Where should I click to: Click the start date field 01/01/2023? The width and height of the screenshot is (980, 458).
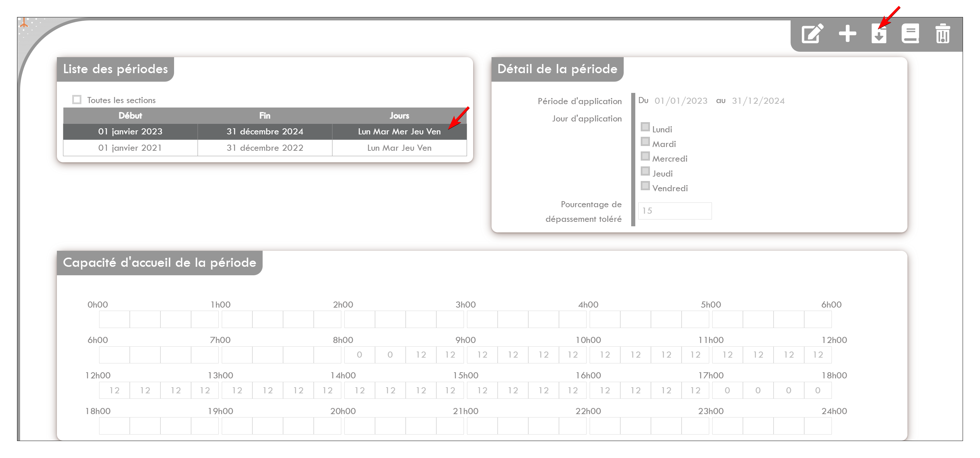tap(681, 101)
